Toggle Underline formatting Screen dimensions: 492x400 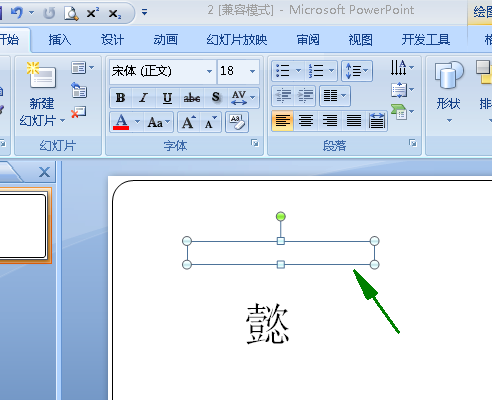167,98
